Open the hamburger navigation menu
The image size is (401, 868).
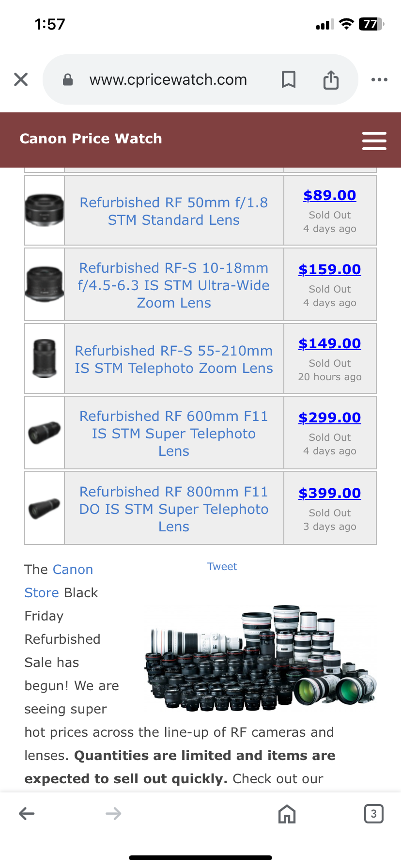click(x=374, y=140)
